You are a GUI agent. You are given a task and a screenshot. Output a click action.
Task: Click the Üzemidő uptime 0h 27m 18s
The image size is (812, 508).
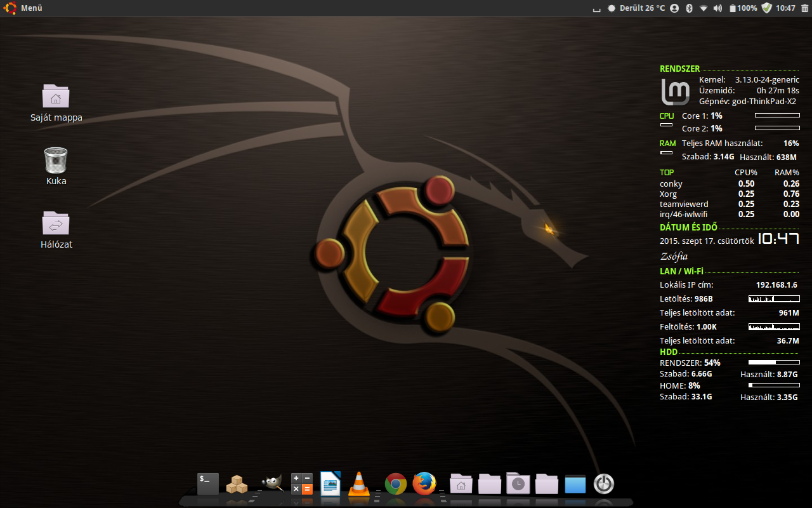coord(749,90)
